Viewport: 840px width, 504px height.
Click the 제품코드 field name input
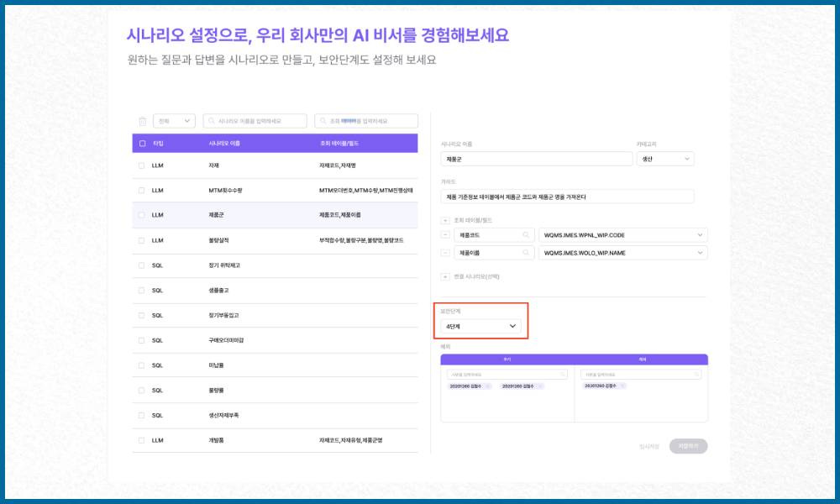[494, 235]
